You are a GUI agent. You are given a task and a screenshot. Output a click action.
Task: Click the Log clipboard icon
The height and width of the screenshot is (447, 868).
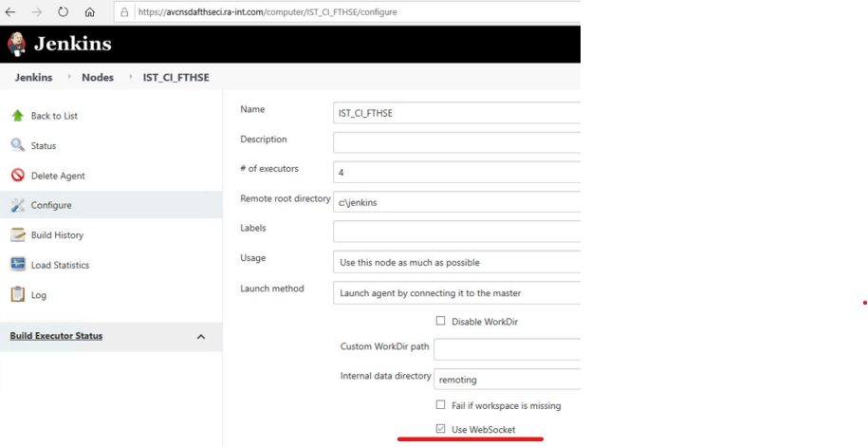pos(17,294)
